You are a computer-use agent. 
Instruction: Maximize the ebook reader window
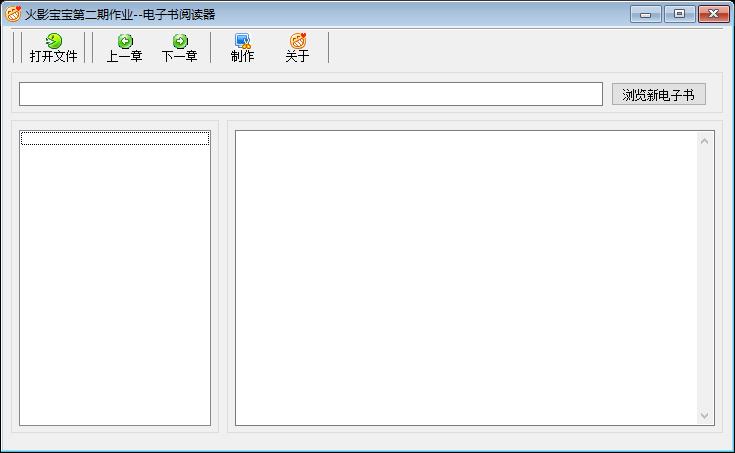679,15
